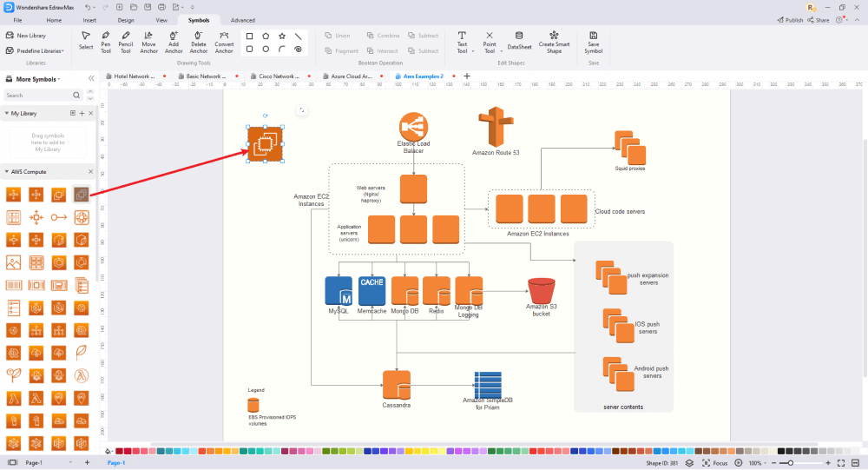Switch to Hotel Network document tab

tap(134, 76)
